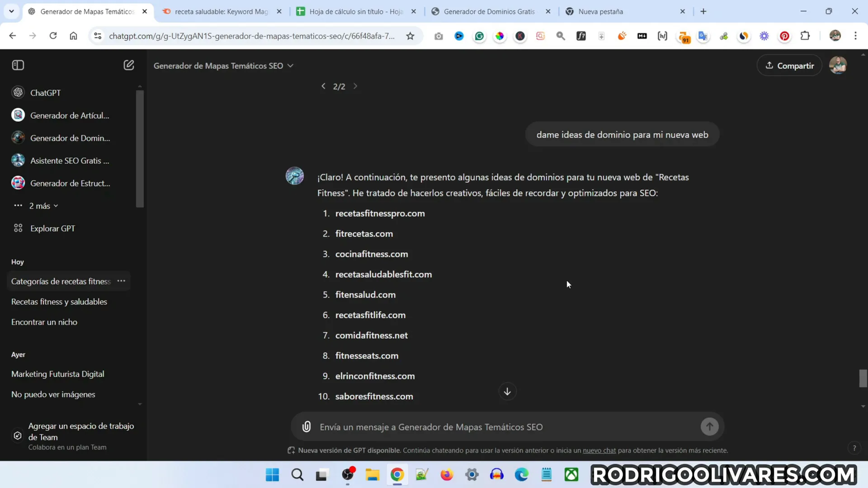Collapse the sidebar with the panel icon
This screenshot has height=488, width=868.
tap(17, 65)
